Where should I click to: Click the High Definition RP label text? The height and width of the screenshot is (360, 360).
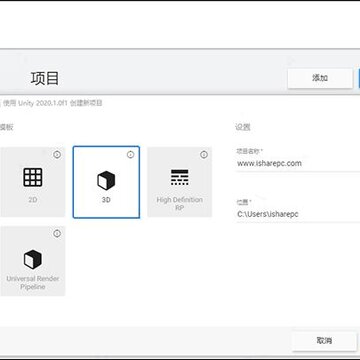pos(180,204)
